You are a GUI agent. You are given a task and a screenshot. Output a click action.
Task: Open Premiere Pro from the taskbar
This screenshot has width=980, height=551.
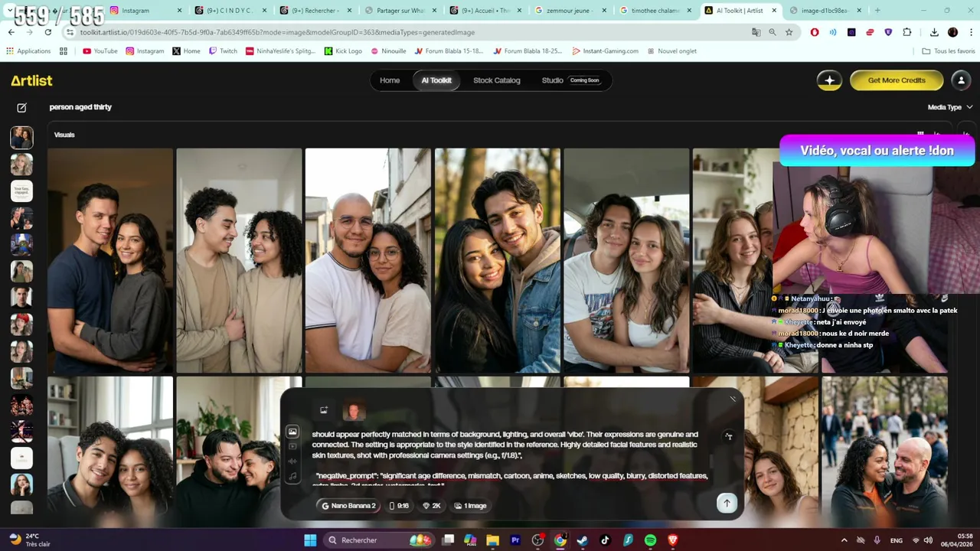click(x=515, y=540)
